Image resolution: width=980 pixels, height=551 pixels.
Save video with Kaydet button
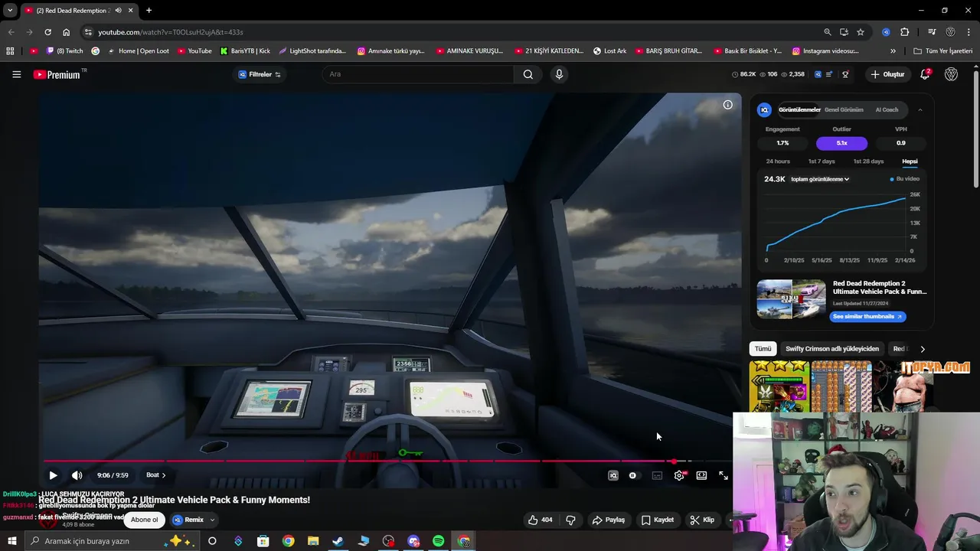(x=658, y=520)
